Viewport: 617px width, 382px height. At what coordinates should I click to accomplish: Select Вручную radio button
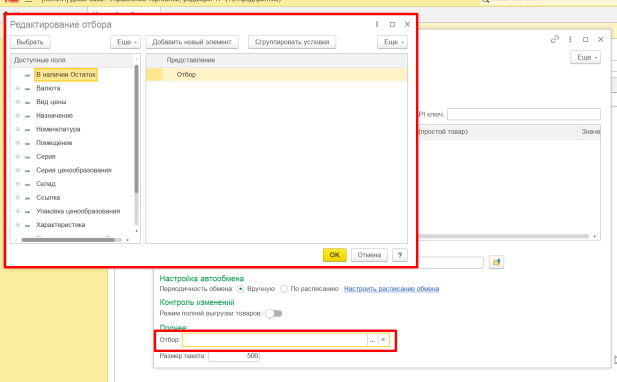240,289
